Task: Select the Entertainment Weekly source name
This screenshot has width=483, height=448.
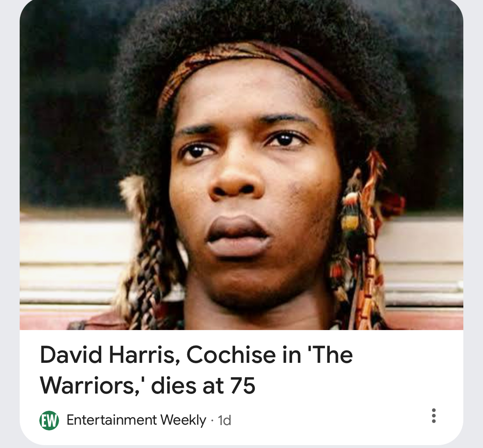Action: click(x=136, y=420)
